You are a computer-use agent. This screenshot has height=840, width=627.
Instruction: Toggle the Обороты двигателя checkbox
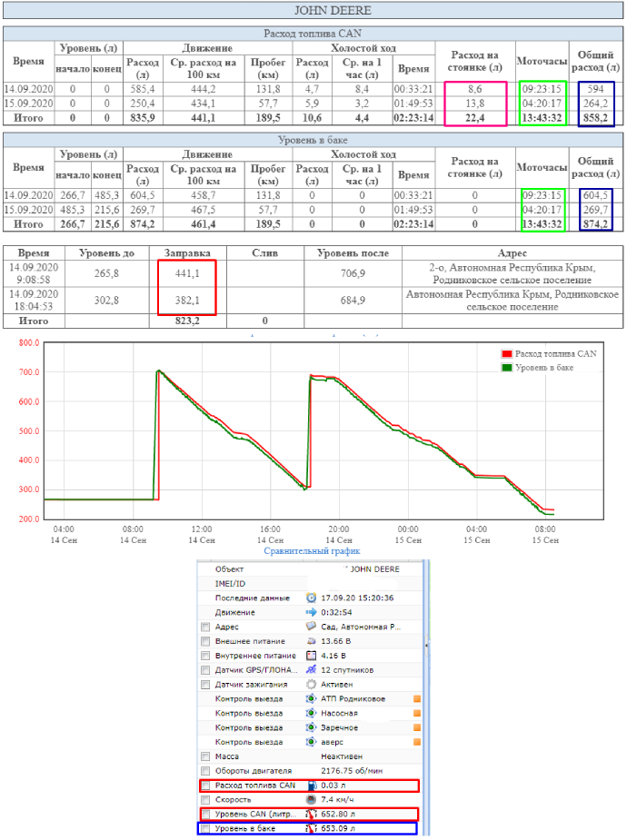(205, 770)
